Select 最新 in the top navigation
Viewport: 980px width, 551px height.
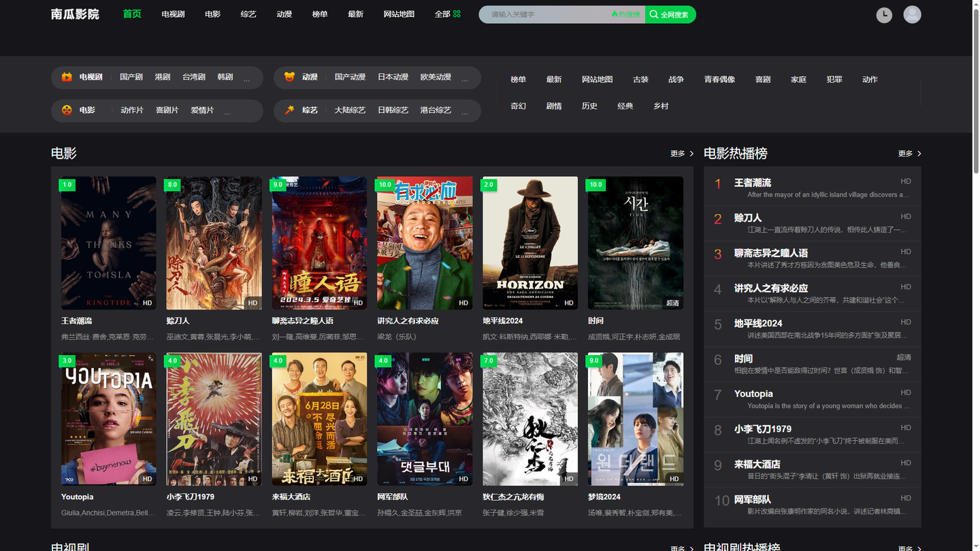(355, 14)
